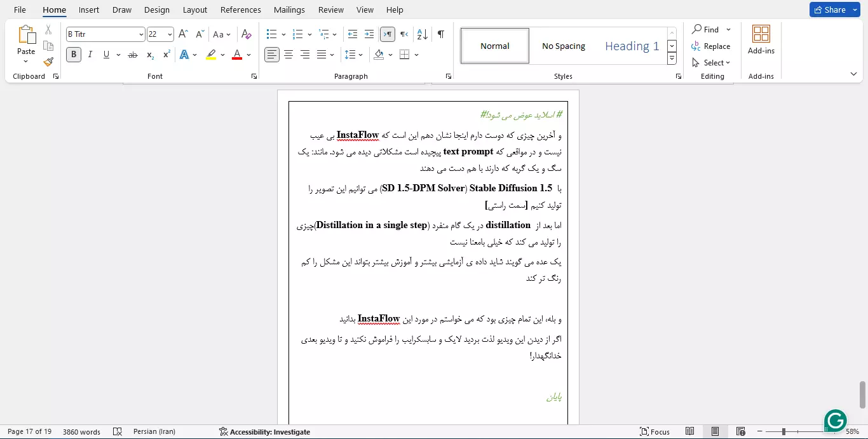868x439 pixels.
Task: Switch to the Insert tab
Action: (89, 10)
